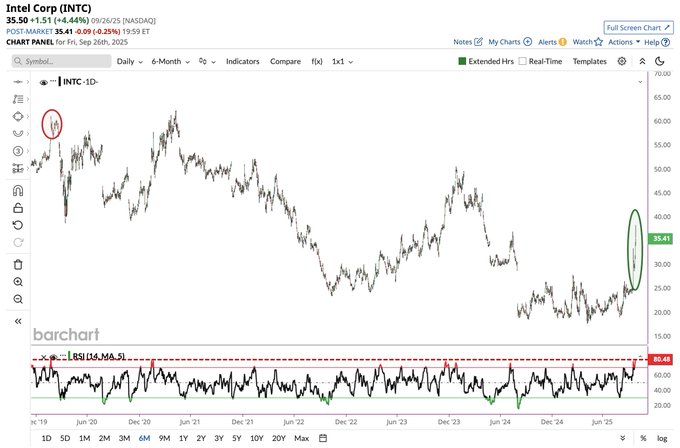This screenshot has width=680, height=448.
Task: Select the 10Y range tab
Action: [x=257, y=438]
